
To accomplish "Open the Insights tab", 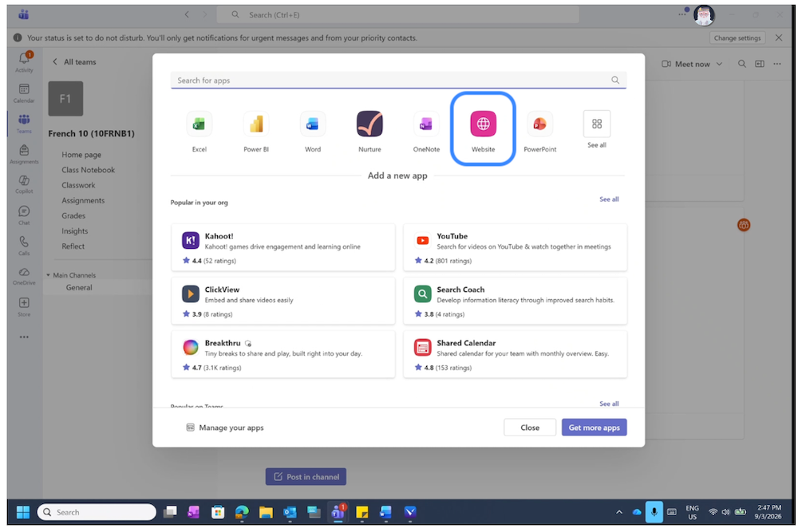I will 75,231.
